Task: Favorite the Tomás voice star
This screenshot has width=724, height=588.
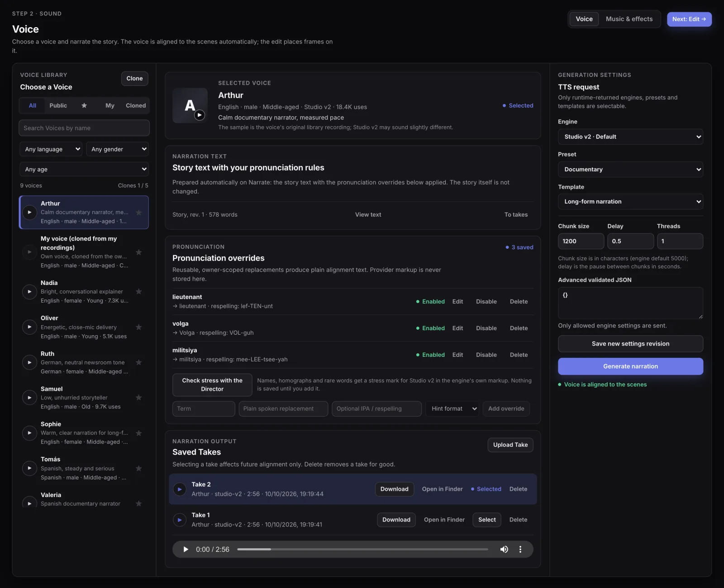Action: point(139,468)
